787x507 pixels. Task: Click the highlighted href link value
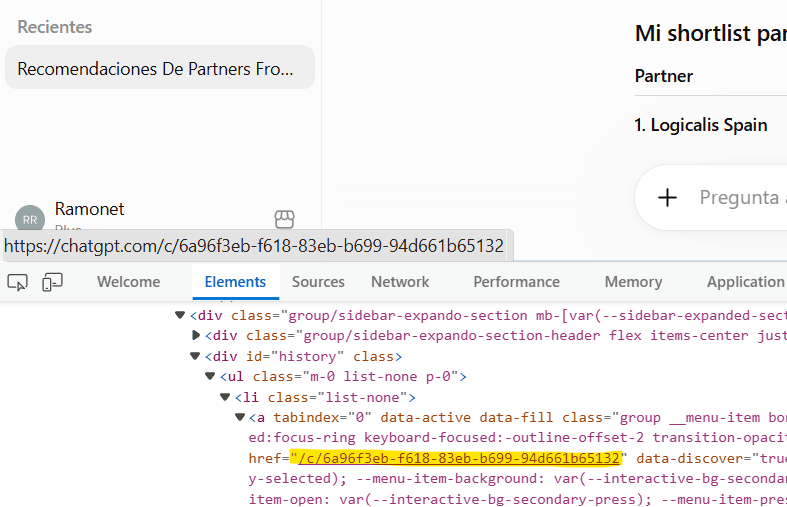pyautogui.click(x=459, y=458)
